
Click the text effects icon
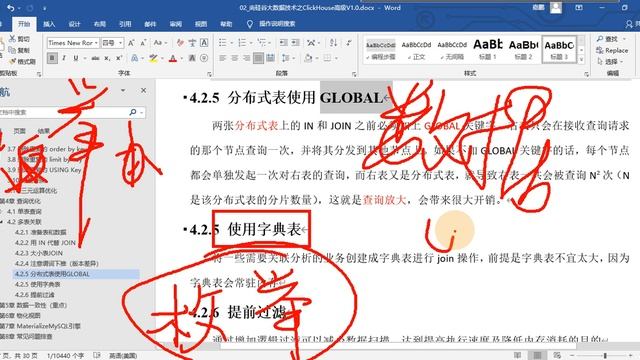[134, 58]
